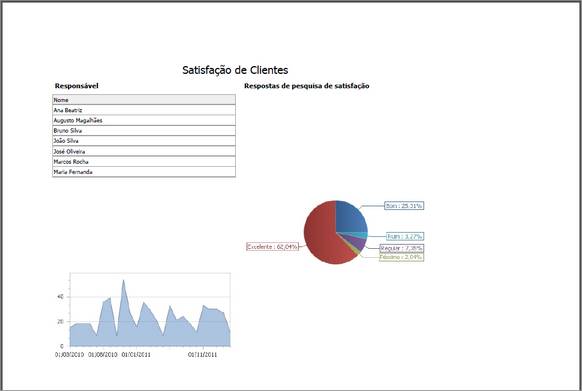Viewport: 582px width, 391px height.
Task: Click the Ruim 3,27% label
Action: [x=405, y=236]
